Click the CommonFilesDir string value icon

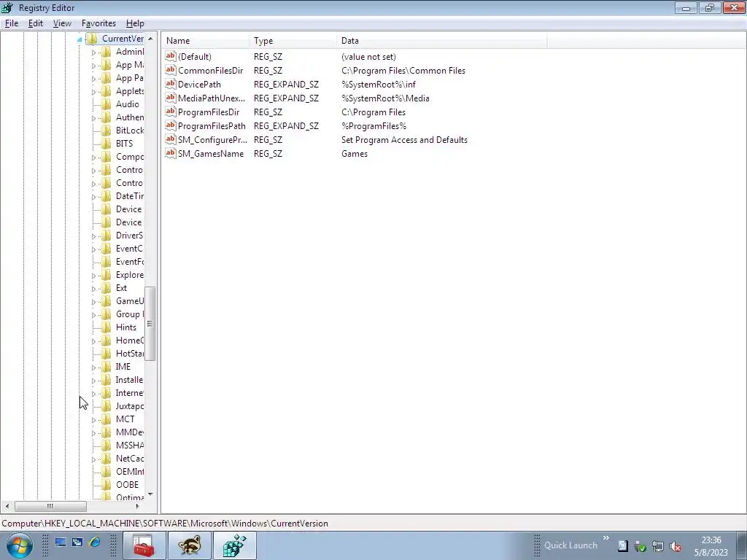pos(171,70)
